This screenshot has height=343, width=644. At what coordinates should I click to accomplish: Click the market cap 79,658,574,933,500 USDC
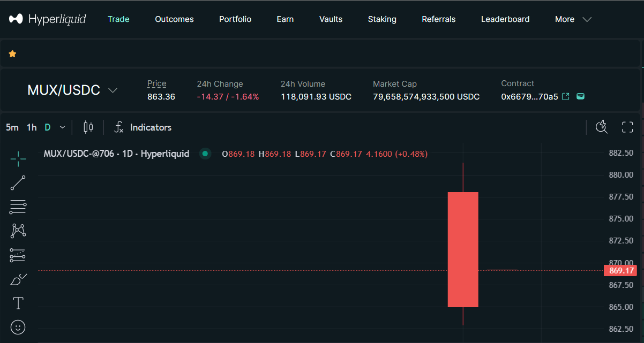tap(426, 97)
